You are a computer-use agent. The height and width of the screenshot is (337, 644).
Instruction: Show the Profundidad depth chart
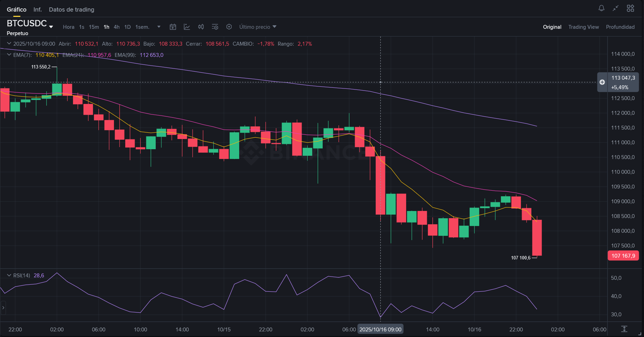point(620,27)
